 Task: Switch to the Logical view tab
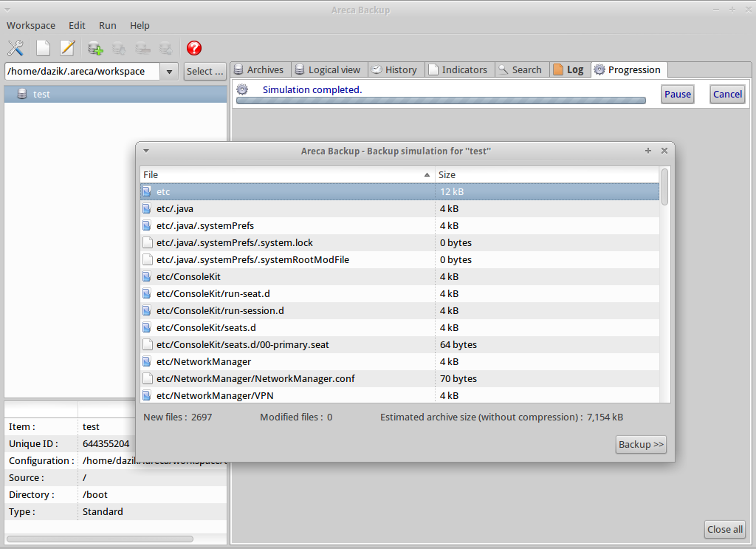pos(329,69)
